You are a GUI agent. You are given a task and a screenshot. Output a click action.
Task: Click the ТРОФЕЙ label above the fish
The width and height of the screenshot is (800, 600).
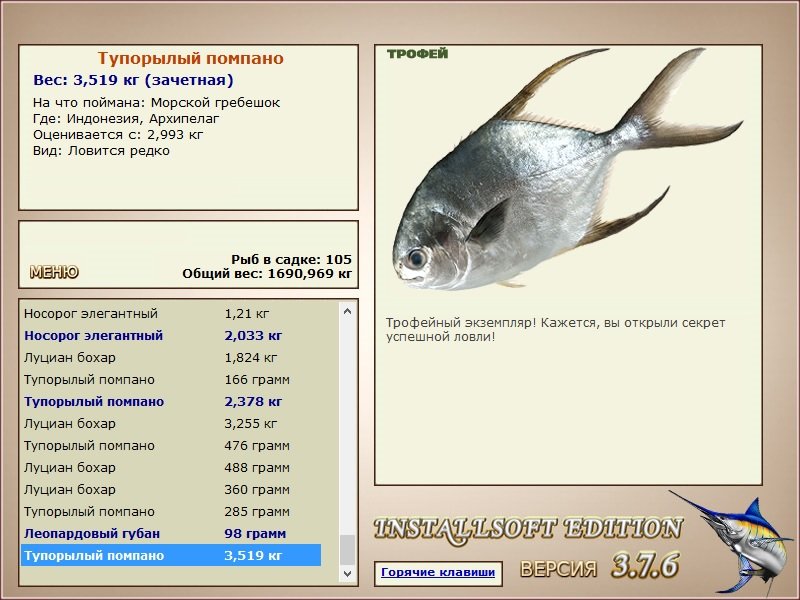417,54
